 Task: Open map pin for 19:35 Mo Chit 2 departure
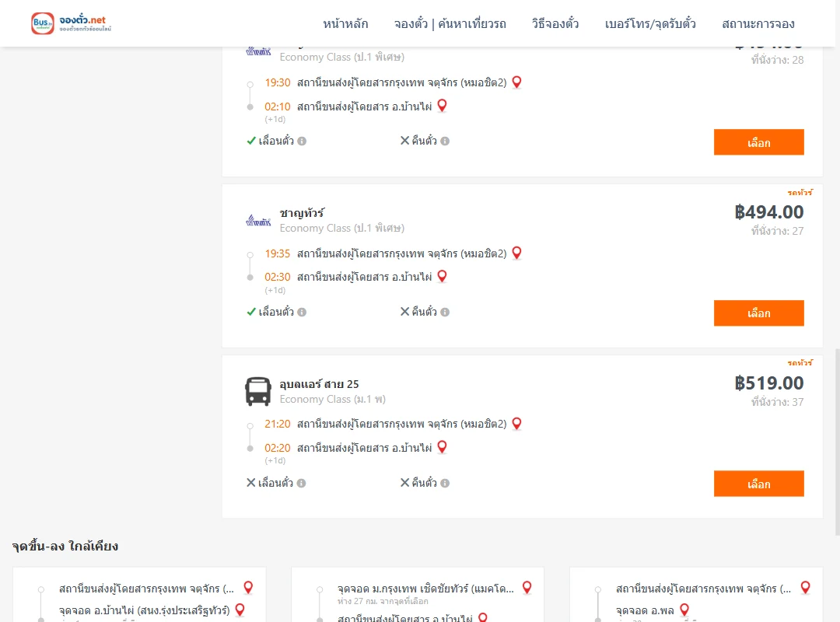[517, 253]
